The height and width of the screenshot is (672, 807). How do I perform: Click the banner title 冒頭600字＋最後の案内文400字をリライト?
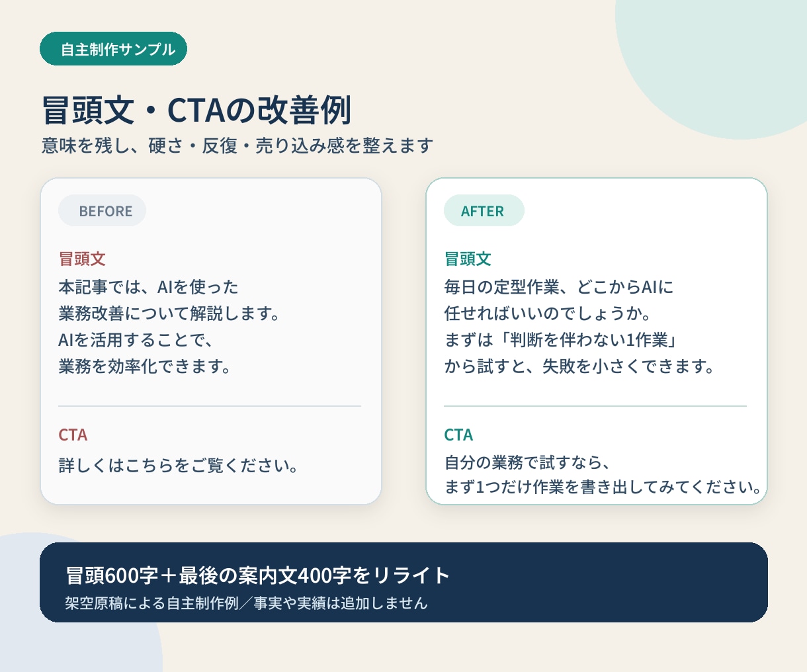click(258, 575)
